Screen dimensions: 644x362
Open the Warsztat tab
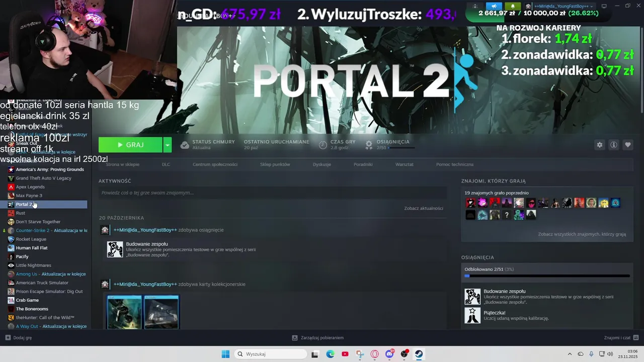click(x=405, y=164)
